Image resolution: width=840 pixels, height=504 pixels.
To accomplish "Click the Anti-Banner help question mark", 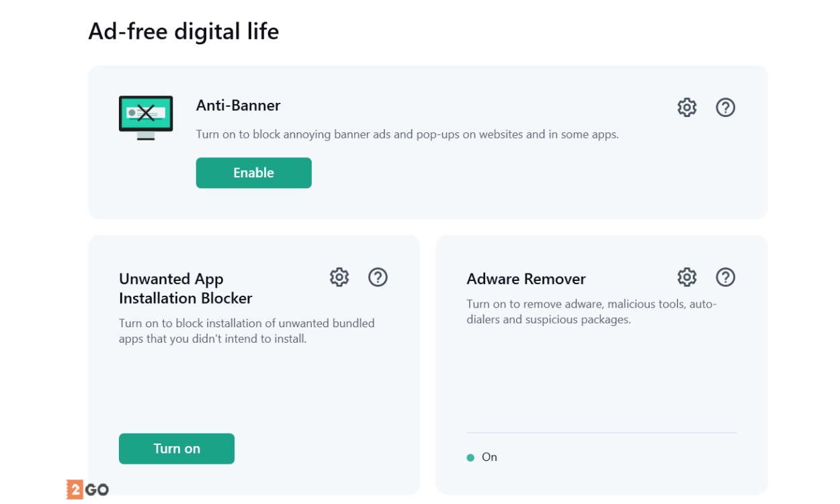I will 725,108.
